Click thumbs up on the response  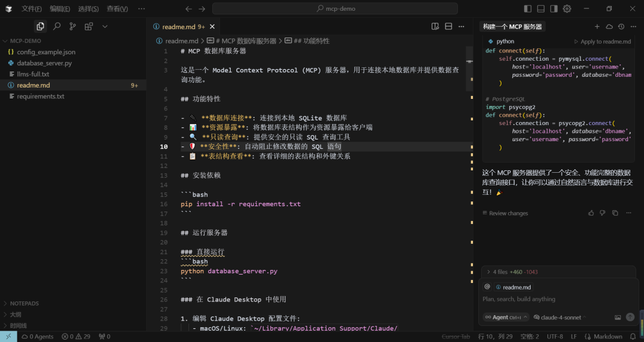click(x=591, y=213)
